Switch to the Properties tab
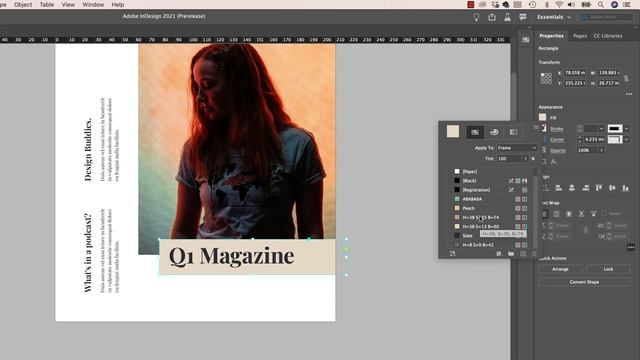Screen dimensions: 640x360 (551, 36)
